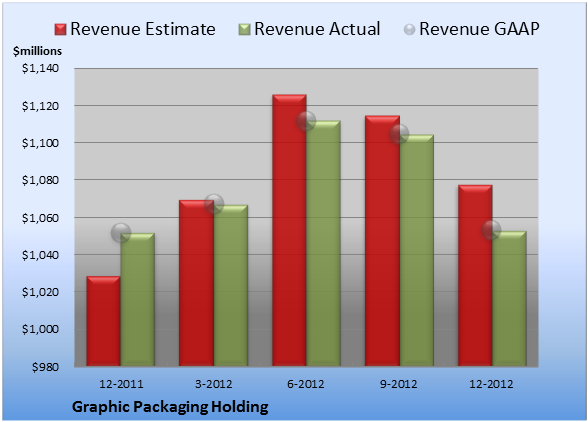Select the 'Revenue Actual' legend label
The height and width of the screenshot is (422, 588).
pyautogui.click(x=317, y=29)
